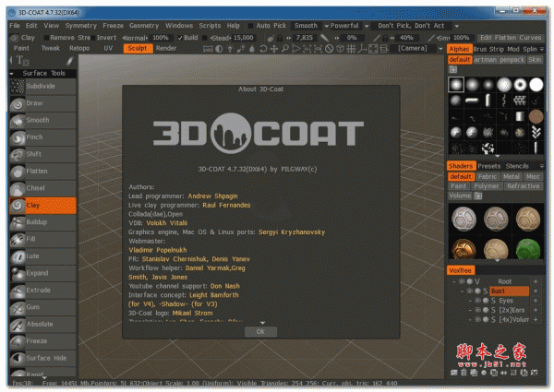Toggle the Steady stroke checkbox
The width and height of the screenshot is (554, 392).
[x=205, y=38]
